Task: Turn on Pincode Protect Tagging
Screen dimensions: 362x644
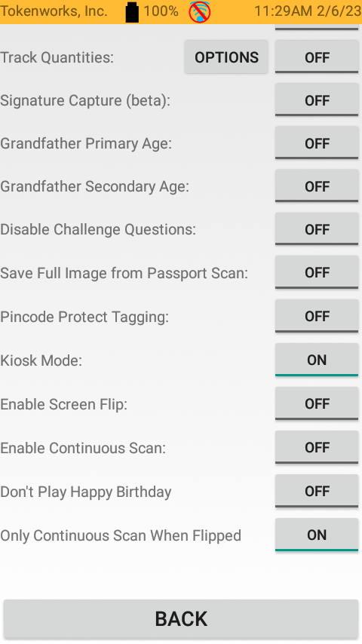Action: click(317, 316)
